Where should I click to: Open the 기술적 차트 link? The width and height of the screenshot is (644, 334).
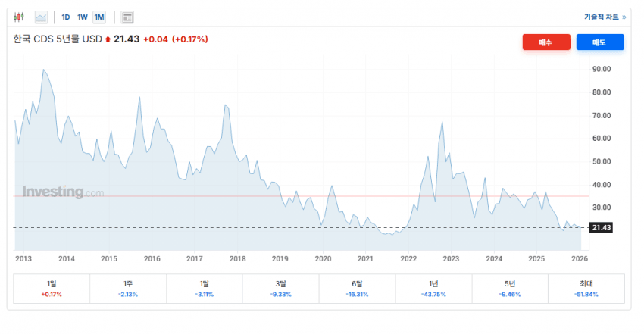click(x=605, y=17)
